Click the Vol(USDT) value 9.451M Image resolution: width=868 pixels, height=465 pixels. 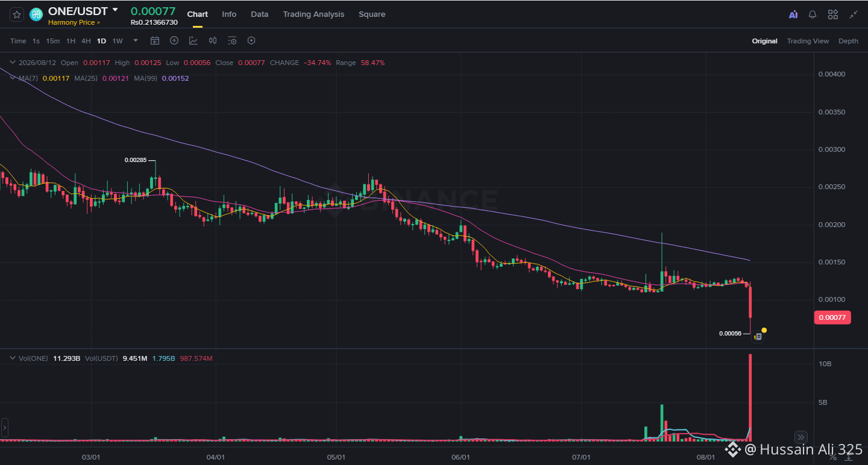[x=135, y=358]
